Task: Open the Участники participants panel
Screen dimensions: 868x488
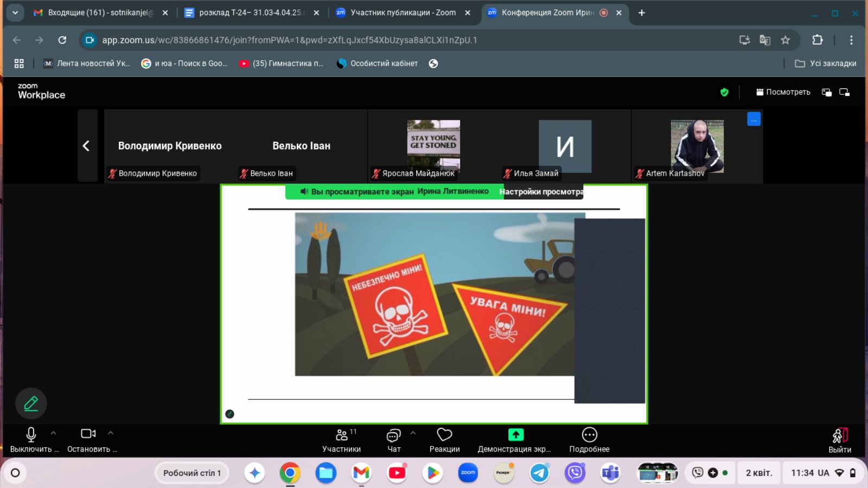Action: point(342,440)
